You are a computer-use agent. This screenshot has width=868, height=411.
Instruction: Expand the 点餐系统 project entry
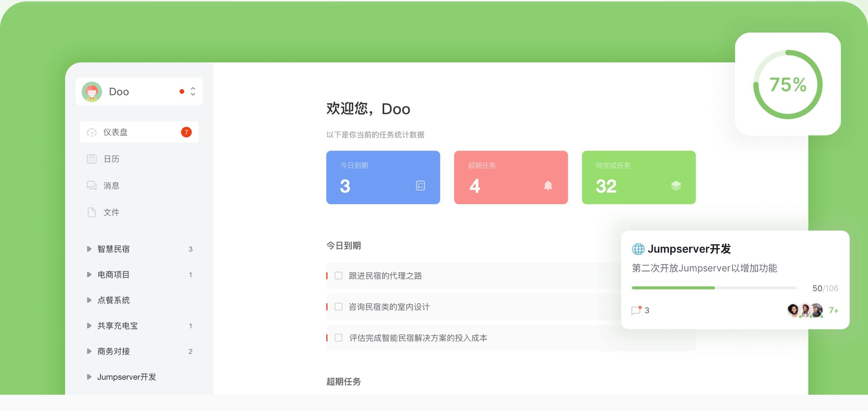[x=89, y=300]
